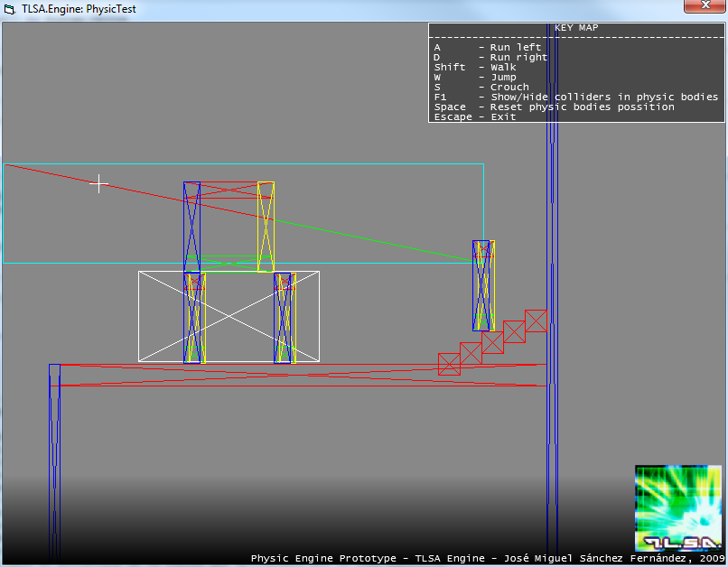Select the isolated physic body near right wall
This screenshot has width=728, height=567.
click(483, 285)
